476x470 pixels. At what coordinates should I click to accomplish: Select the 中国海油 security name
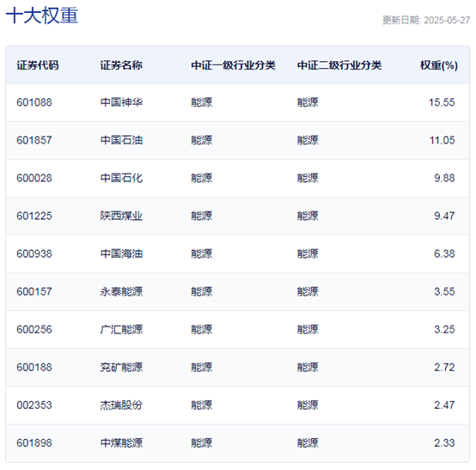121,253
